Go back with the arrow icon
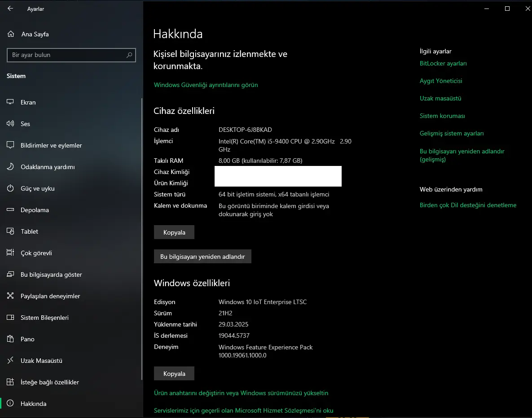The image size is (532, 418). 10,9
